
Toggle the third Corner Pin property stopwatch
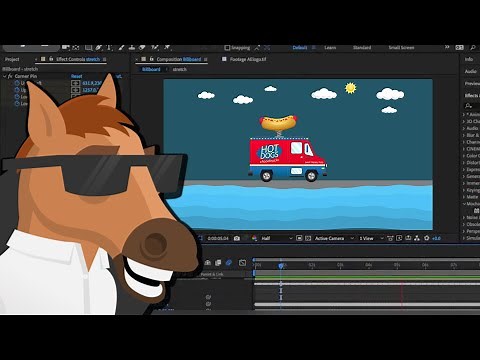17,97
